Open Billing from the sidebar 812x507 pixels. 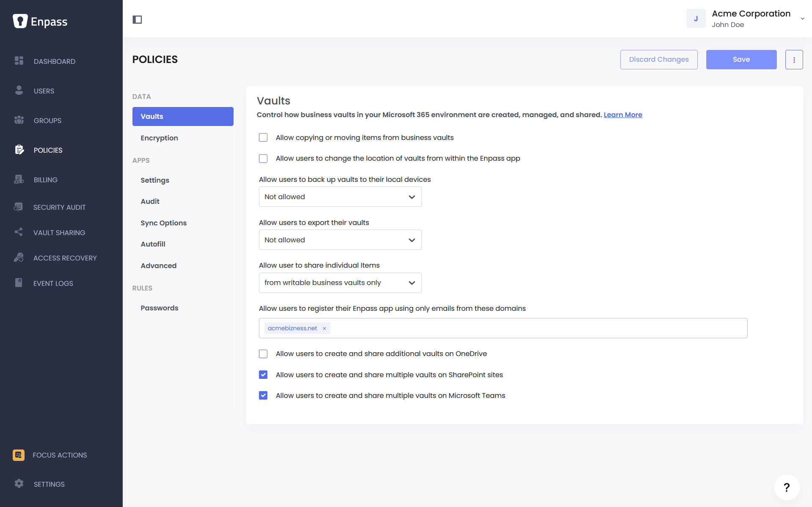(46, 180)
